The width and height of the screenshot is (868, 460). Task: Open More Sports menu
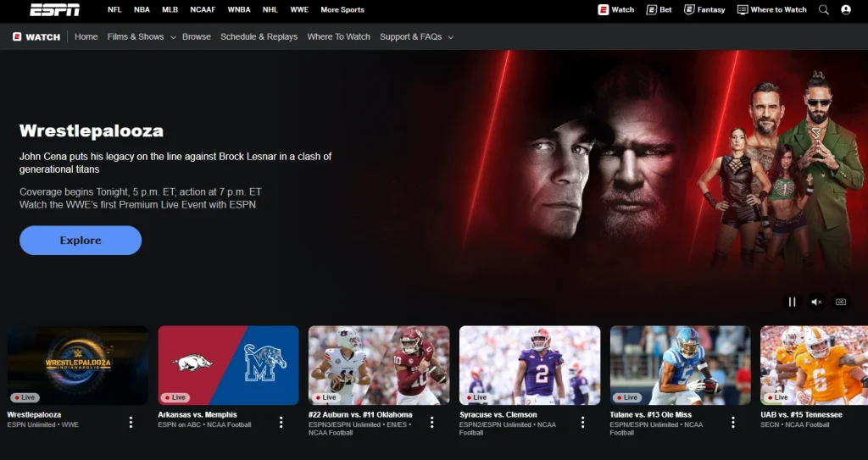pyautogui.click(x=342, y=9)
